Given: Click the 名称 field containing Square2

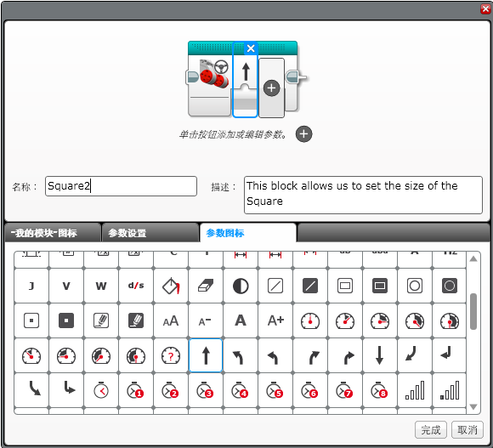Looking at the screenshot, I should pyautogui.click(x=121, y=186).
